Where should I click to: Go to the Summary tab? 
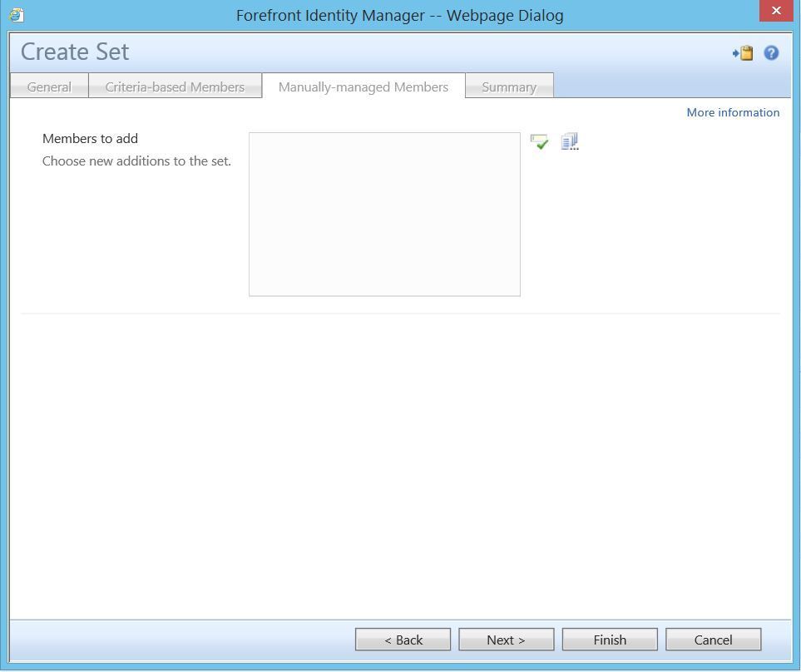[509, 86]
